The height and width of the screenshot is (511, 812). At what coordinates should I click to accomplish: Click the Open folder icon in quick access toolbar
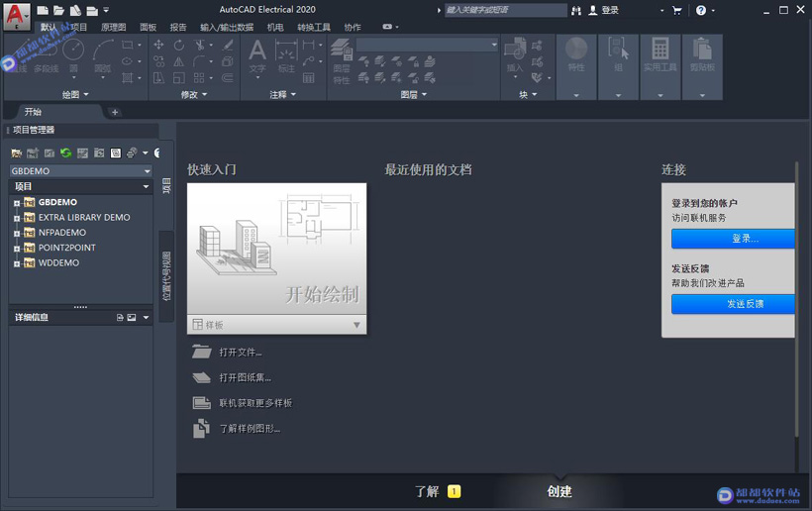(x=59, y=10)
